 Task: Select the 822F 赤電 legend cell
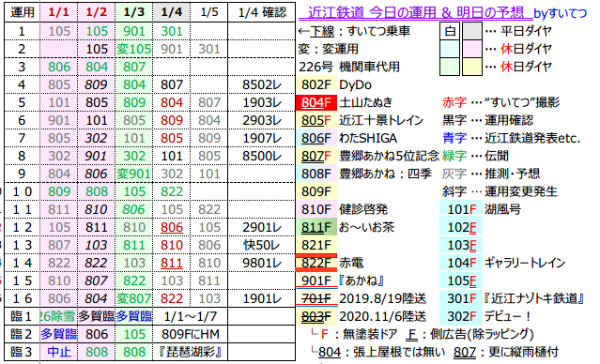point(316,263)
